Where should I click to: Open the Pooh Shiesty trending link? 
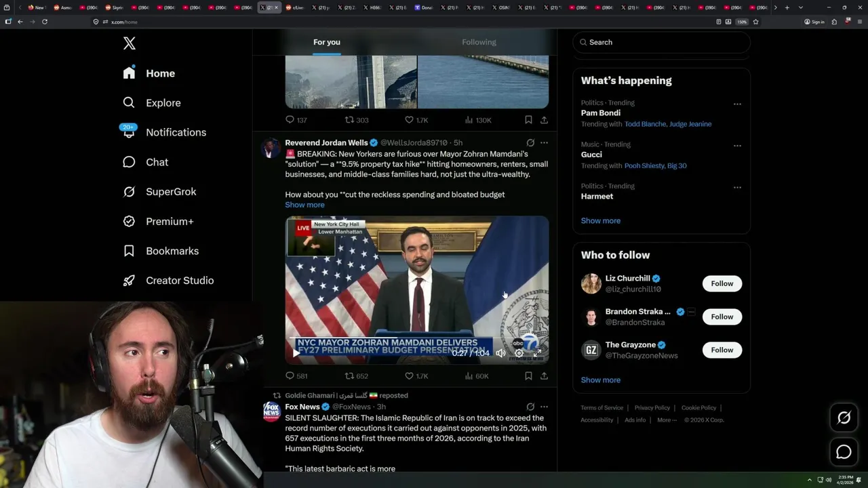tap(644, 165)
